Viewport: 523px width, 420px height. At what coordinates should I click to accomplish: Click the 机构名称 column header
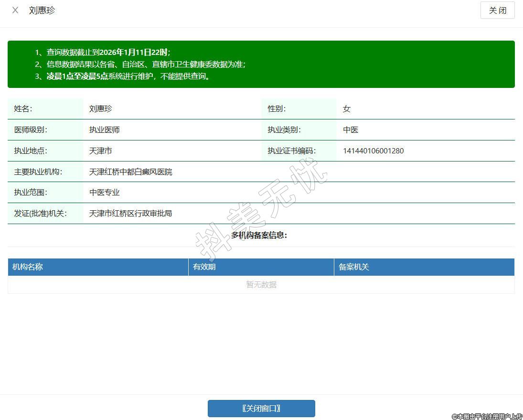(x=28, y=267)
